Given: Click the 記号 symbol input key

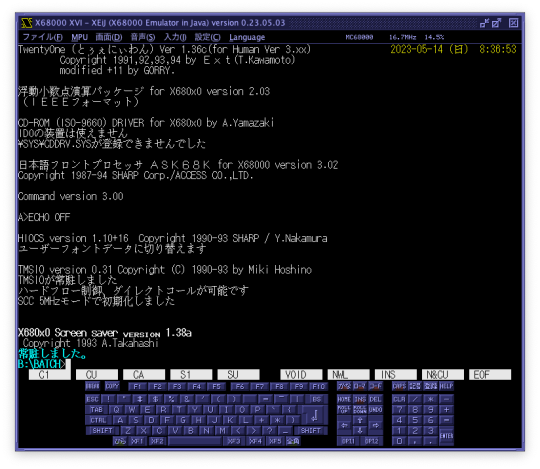Looking at the screenshot, I should click(x=415, y=386).
